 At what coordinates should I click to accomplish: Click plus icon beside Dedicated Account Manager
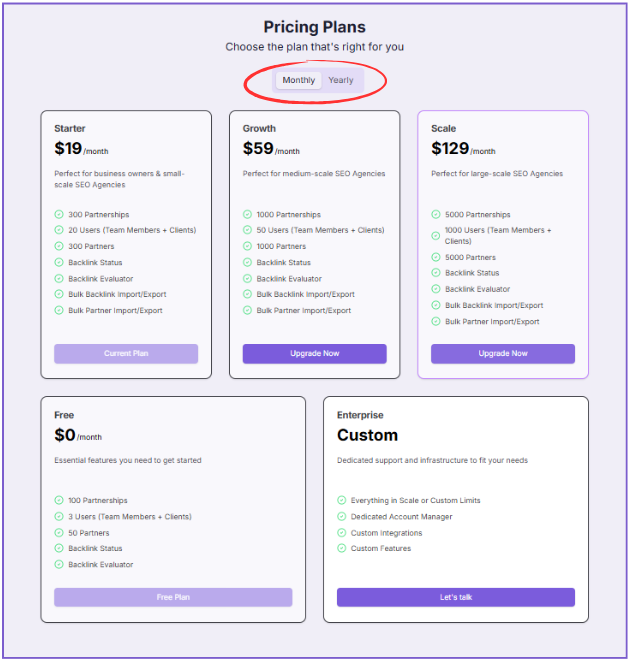(x=342, y=517)
